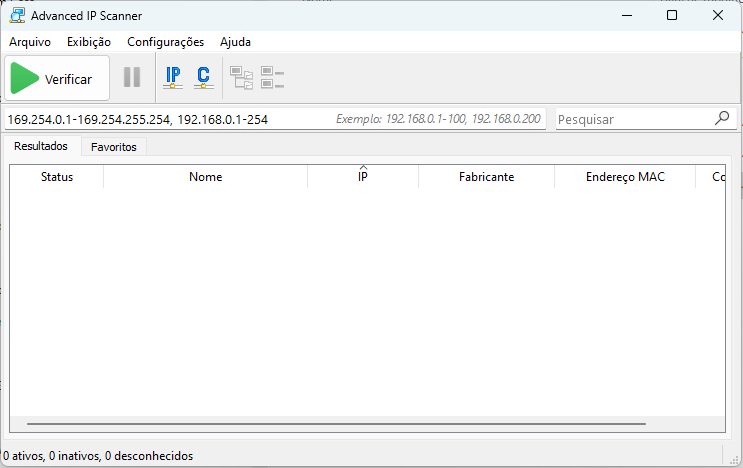Image resolution: width=743 pixels, height=468 pixels.
Task: Click the Advanced IP Scanner title icon
Action: click(17, 15)
